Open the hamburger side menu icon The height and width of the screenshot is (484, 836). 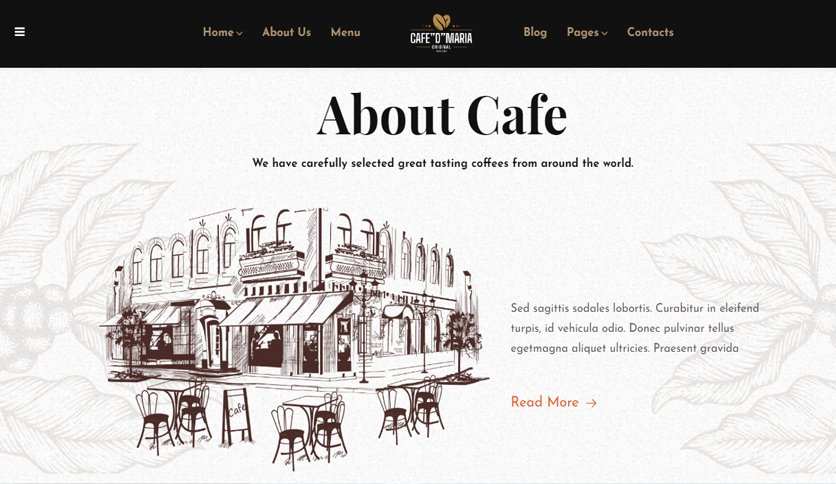click(20, 32)
